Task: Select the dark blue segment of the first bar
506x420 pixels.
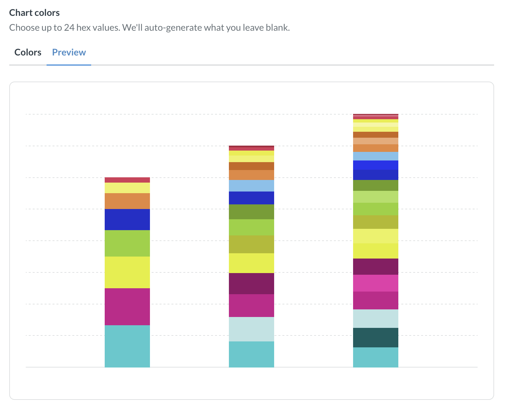Action: coord(127,219)
